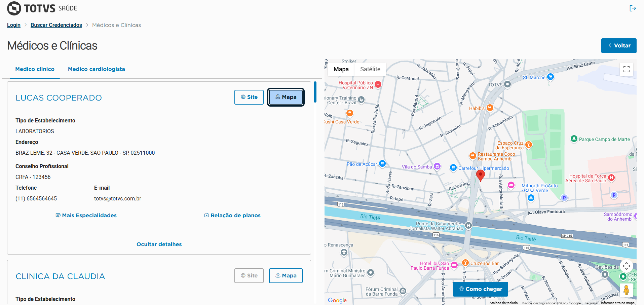Click the pink lodging marker near Rua Anita Malfatti
This screenshot has height=305, width=644.
point(511,185)
